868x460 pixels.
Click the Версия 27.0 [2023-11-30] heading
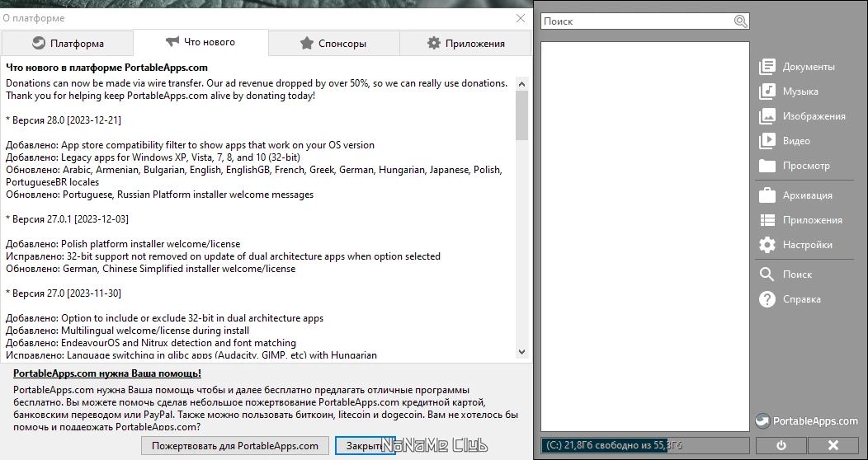[64, 293]
